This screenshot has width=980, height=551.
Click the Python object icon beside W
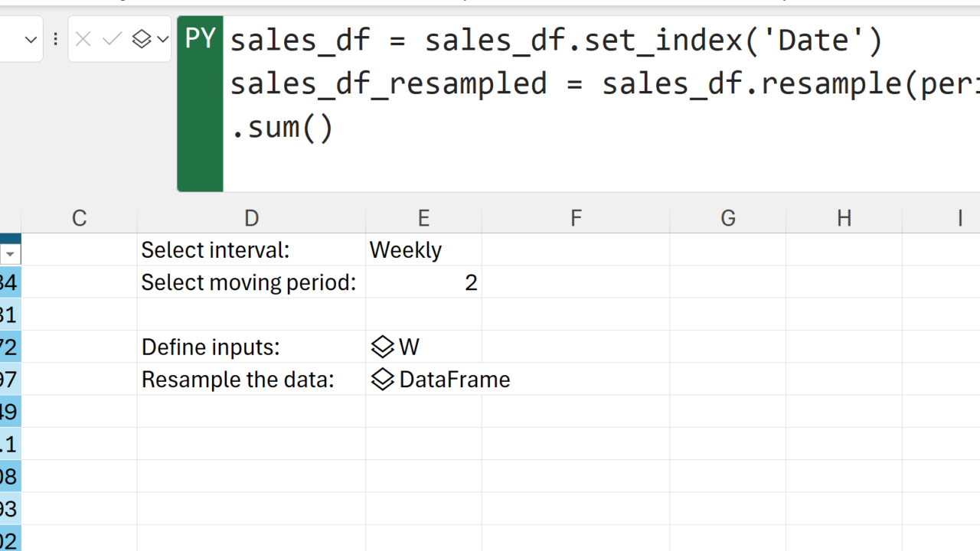pyautogui.click(x=382, y=347)
